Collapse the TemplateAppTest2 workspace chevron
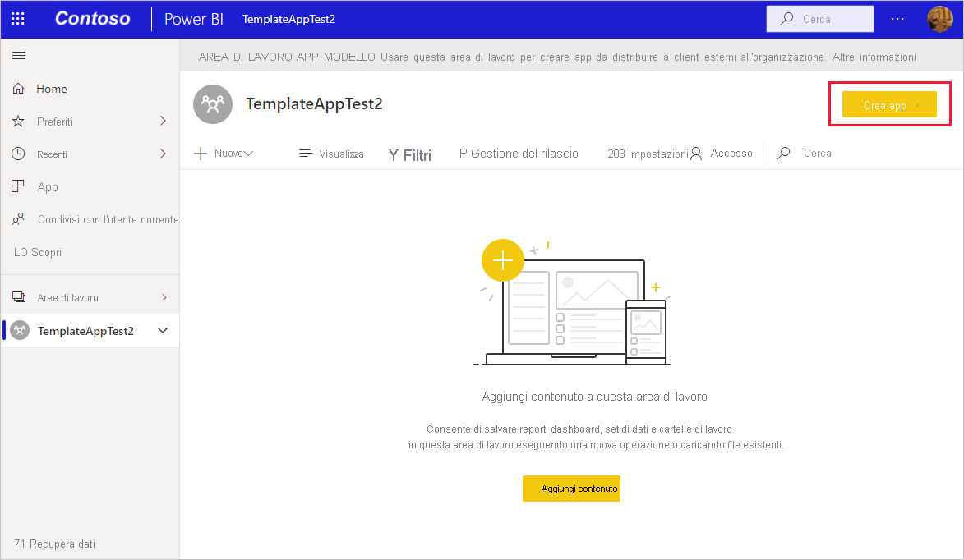964x560 pixels. coord(162,330)
